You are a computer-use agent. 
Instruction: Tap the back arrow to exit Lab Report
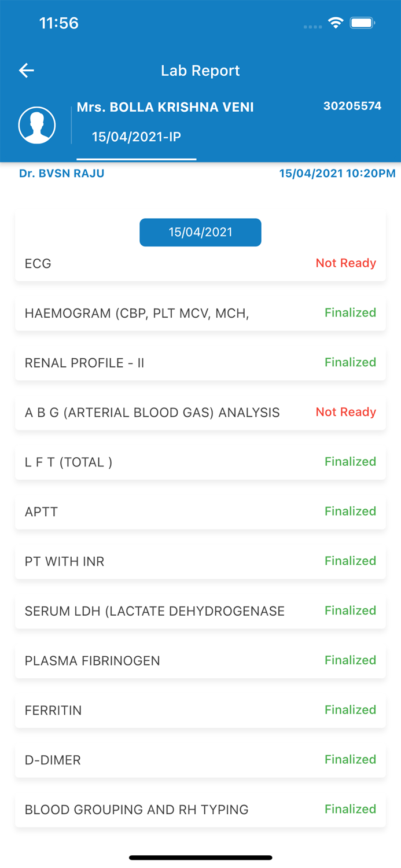tap(26, 70)
